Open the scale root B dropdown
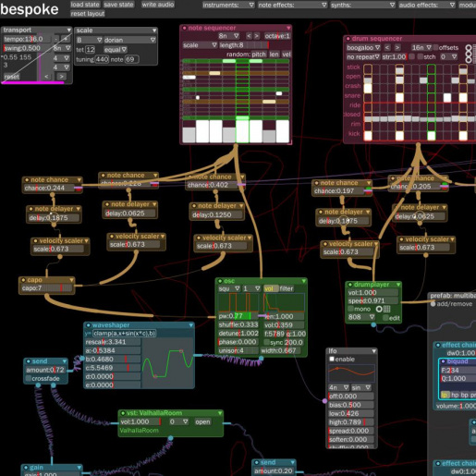 pos(89,40)
